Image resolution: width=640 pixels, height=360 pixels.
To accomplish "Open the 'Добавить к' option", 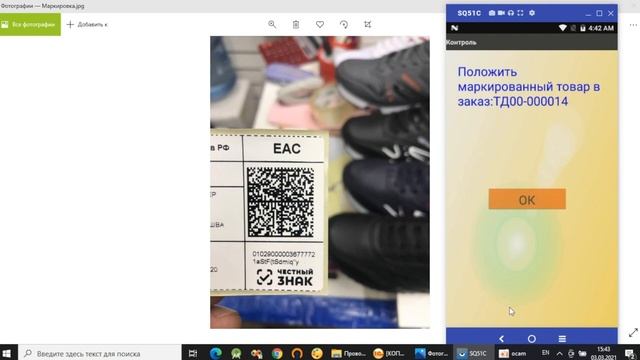I will (x=87, y=24).
